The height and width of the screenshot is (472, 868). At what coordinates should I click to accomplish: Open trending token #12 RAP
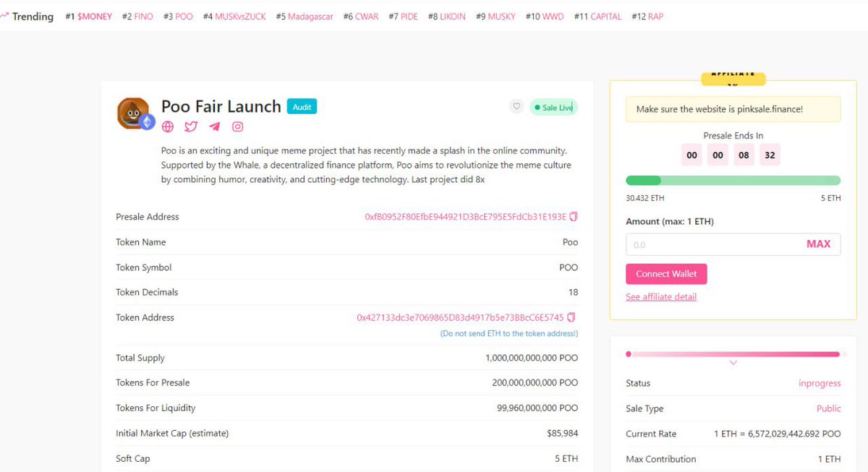tap(647, 16)
